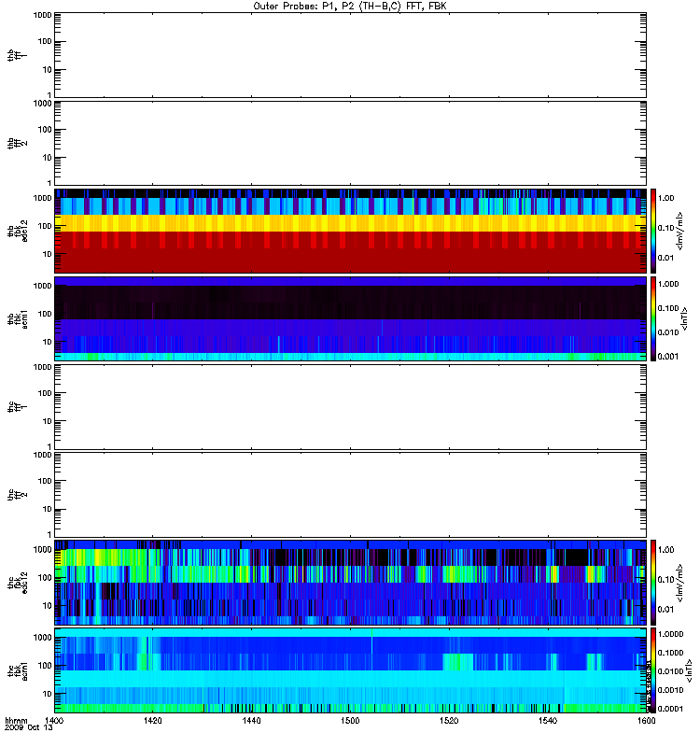
Task: Click the thb fbk scm1 color bar
Action: point(653,318)
